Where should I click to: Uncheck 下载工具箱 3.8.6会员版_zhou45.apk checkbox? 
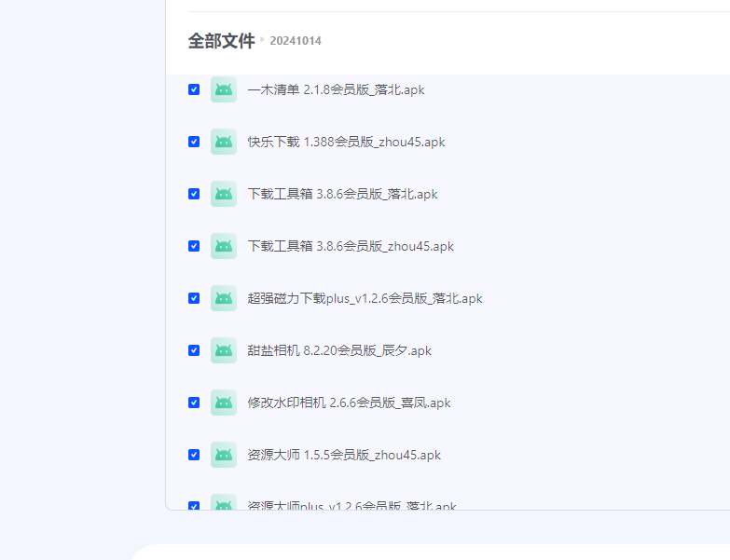(194, 246)
